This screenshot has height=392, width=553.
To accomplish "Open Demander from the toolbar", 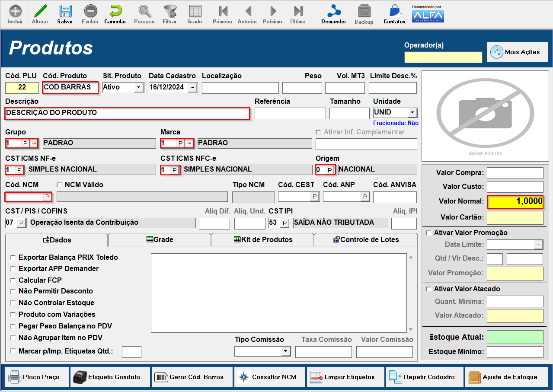I will pos(333,13).
